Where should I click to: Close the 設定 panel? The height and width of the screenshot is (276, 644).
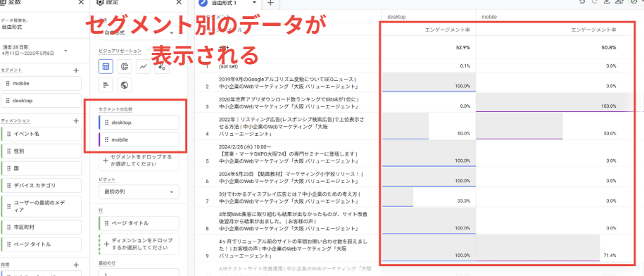[179, 3]
